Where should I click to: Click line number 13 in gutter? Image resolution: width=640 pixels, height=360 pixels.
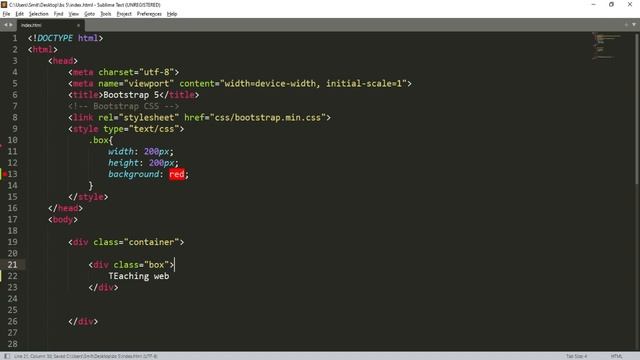(13, 174)
